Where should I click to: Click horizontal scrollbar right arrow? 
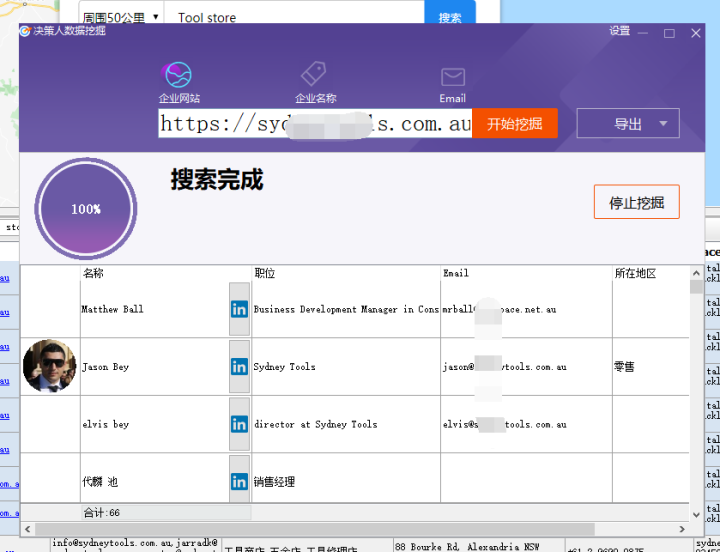click(x=682, y=529)
